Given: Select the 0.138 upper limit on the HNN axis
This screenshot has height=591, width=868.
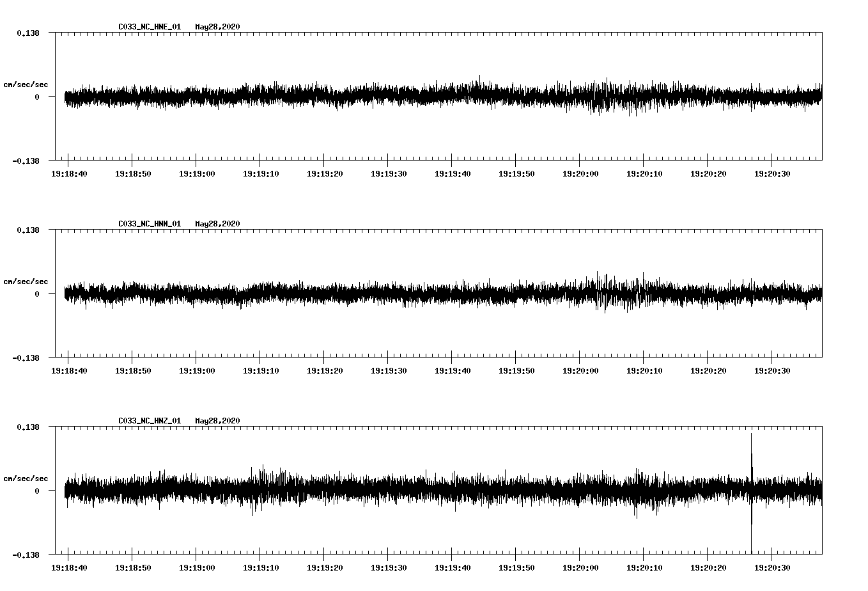Looking at the screenshot, I should pyautogui.click(x=28, y=230).
